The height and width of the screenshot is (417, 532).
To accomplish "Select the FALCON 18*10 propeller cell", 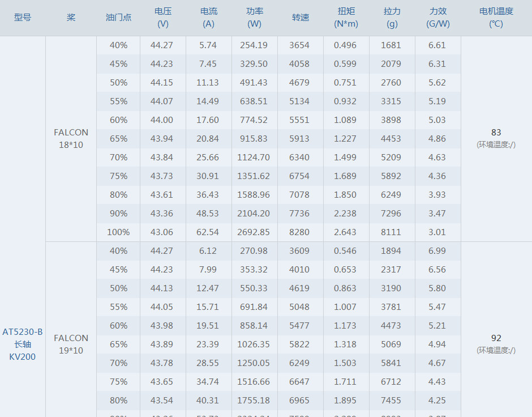I will [71, 139].
